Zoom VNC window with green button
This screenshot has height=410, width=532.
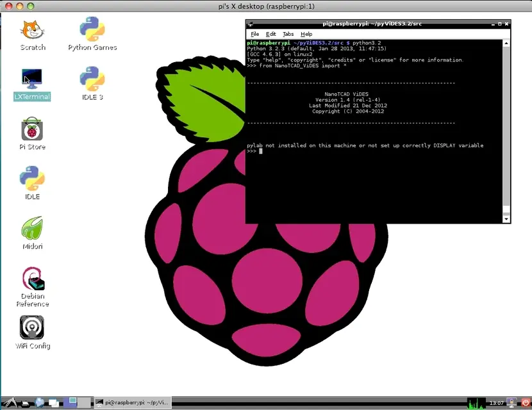(x=31, y=6)
